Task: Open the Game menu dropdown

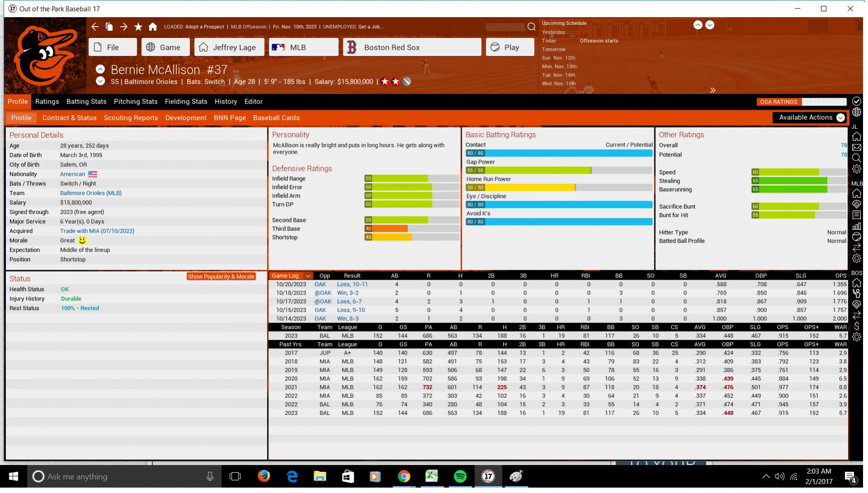Action: pyautogui.click(x=166, y=47)
